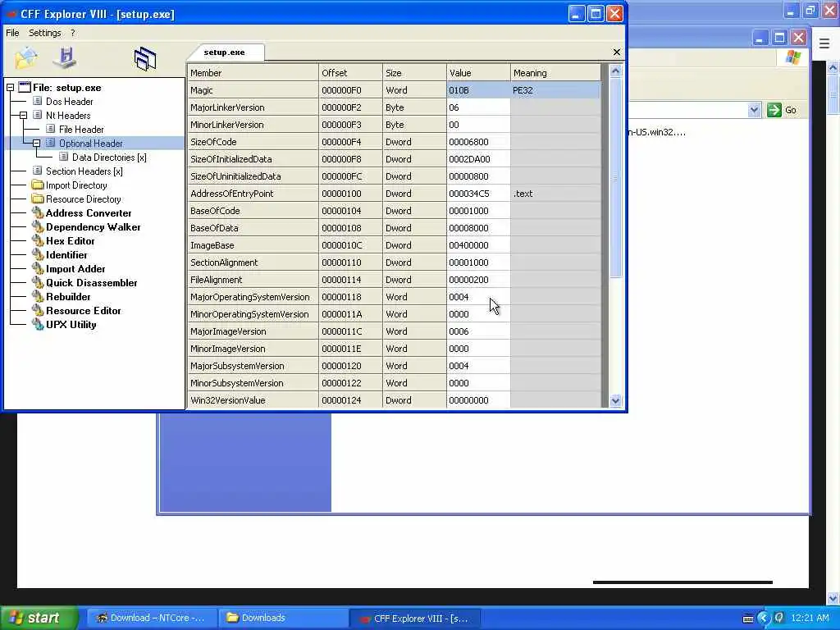Click scroll down arrow of member table
840x630 pixels.
tap(615, 400)
